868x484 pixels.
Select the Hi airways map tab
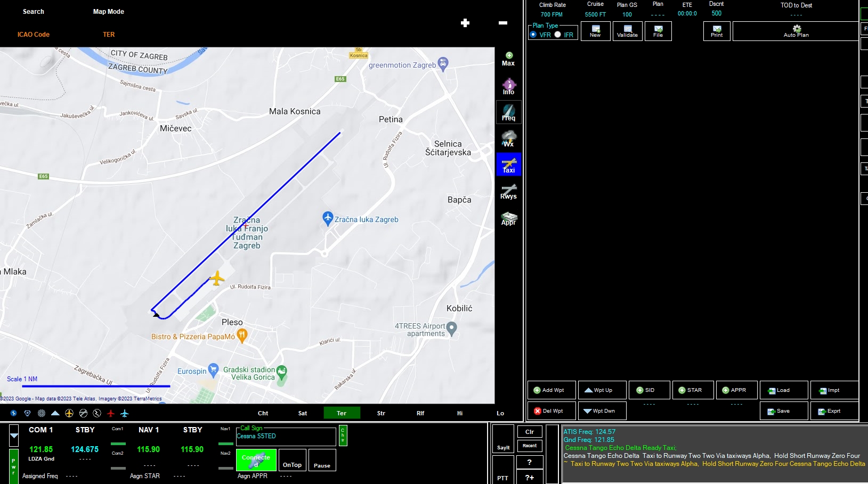(460, 413)
